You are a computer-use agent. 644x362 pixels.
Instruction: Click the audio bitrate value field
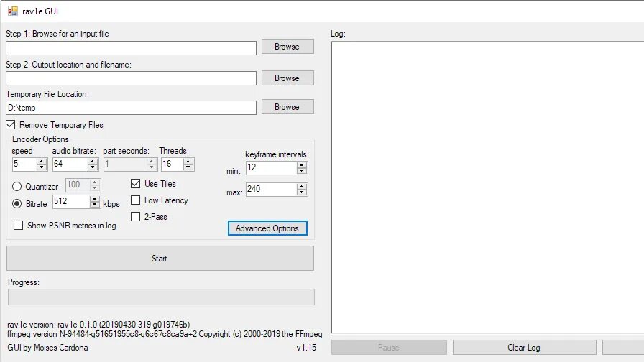click(70, 164)
